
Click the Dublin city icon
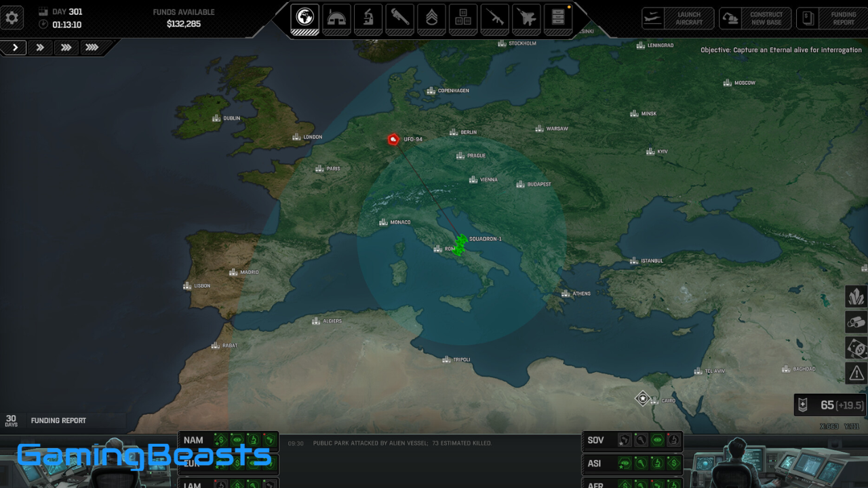coord(216,118)
